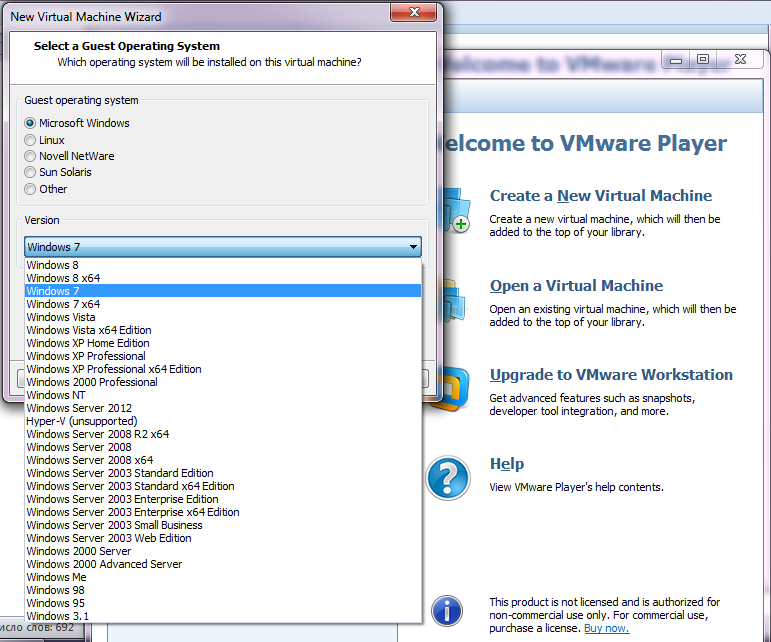Close the VMware Player window
Image resolution: width=771 pixels, height=642 pixels.
[740, 59]
